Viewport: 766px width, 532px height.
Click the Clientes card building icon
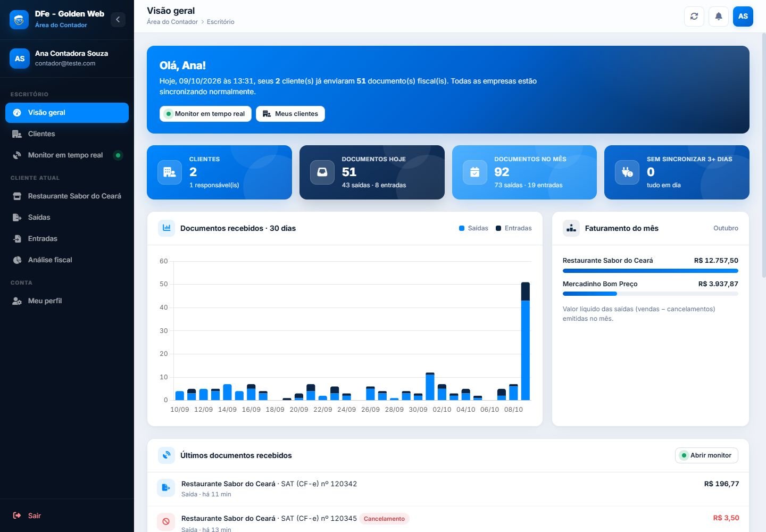pos(170,172)
